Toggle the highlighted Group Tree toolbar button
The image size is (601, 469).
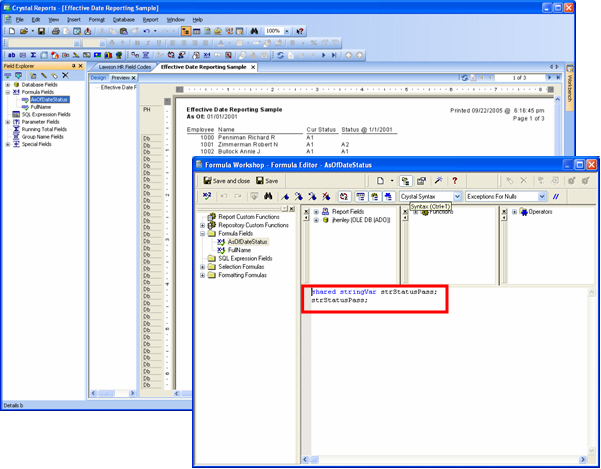(x=186, y=31)
